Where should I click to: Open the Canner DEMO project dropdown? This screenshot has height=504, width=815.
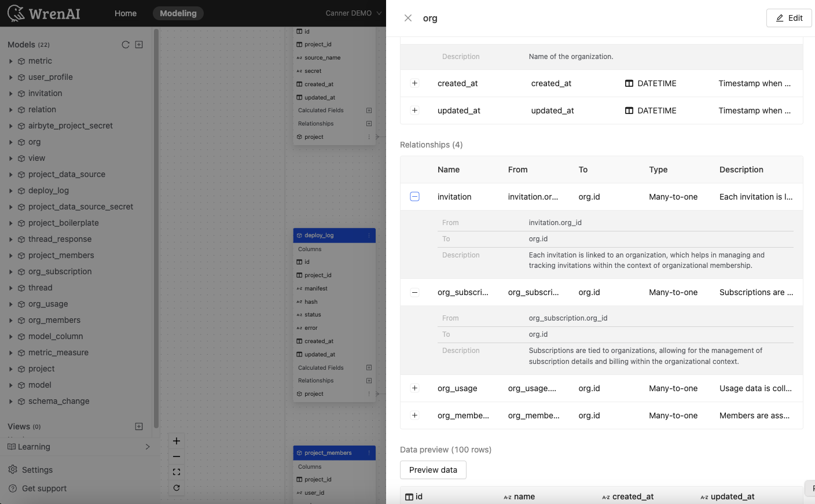353,13
